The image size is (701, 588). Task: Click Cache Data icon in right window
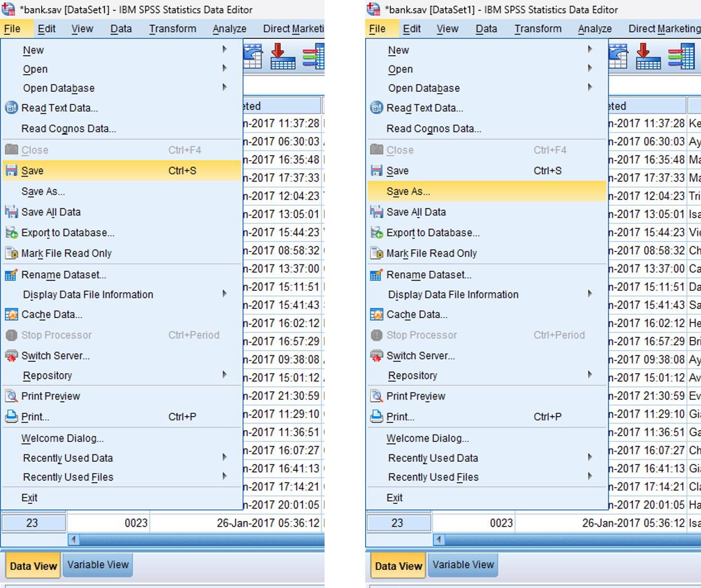[376, 315]
